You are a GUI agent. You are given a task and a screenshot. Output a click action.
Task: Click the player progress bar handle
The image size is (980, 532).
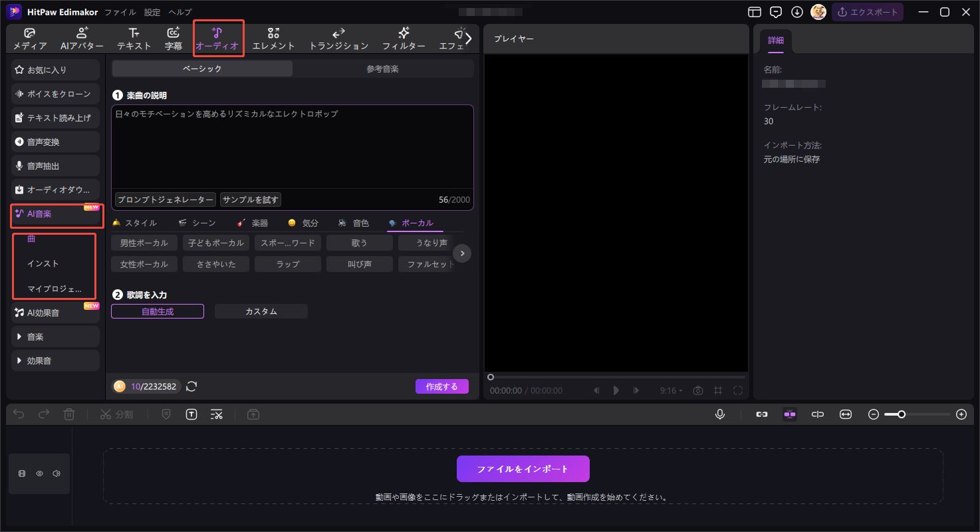coord(491,377)
